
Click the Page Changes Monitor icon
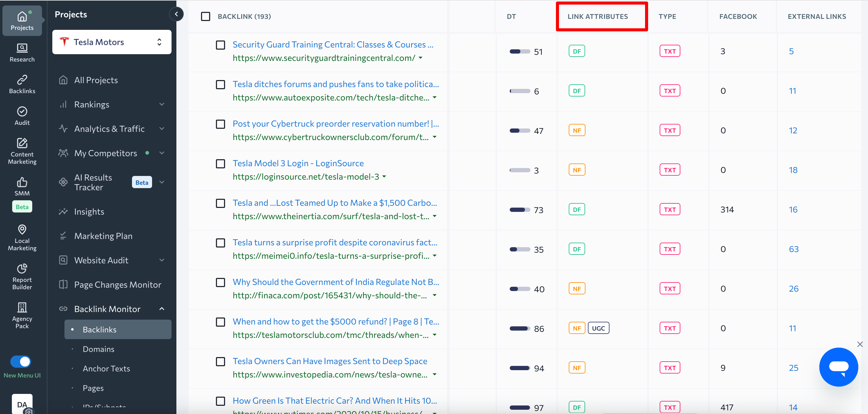(x=63, y=284)
